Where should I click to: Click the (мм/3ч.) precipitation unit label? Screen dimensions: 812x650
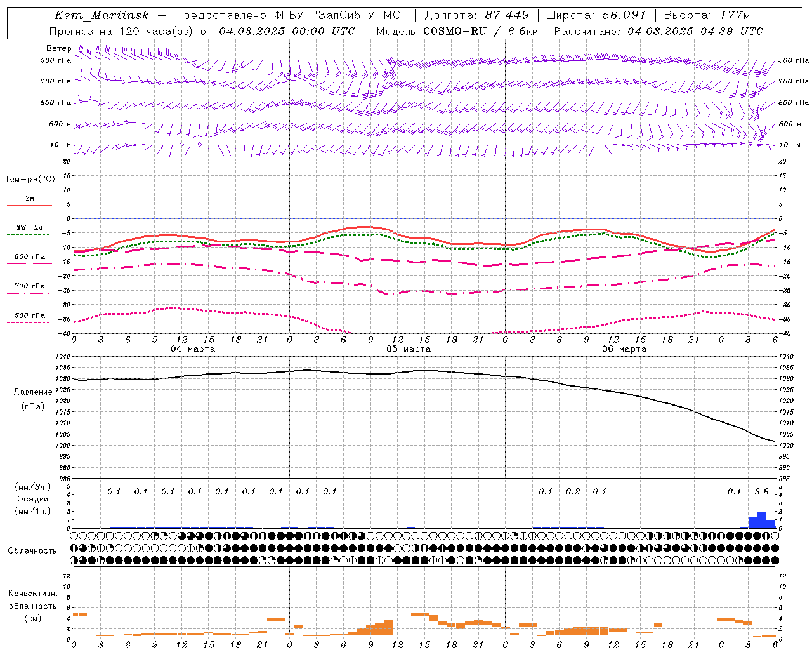click(33, 487)
